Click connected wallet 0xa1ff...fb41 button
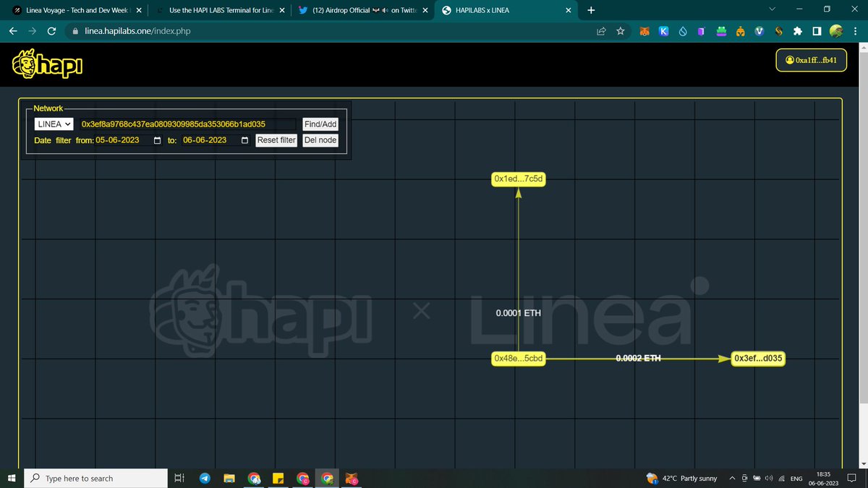 click(811, 61)
